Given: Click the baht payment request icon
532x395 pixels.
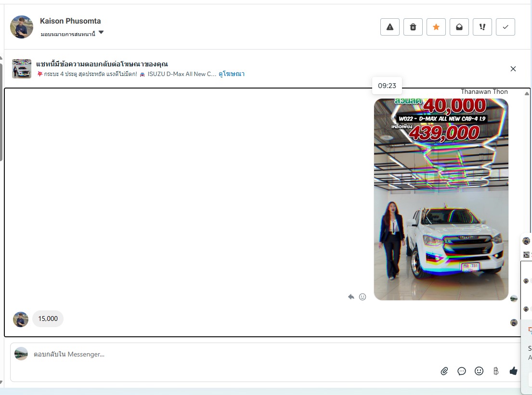Looking at the screenshot, I should pyautogui.click(x=496, y=371).
